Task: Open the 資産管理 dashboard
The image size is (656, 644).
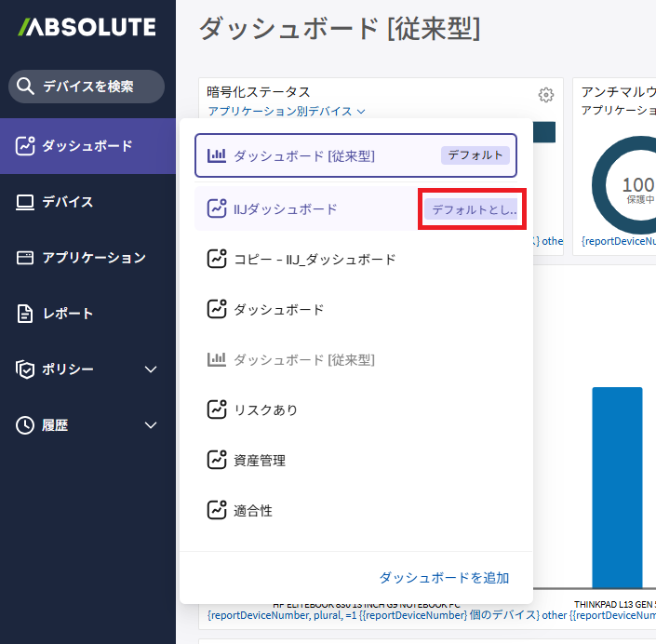Action: click(259, 460)
